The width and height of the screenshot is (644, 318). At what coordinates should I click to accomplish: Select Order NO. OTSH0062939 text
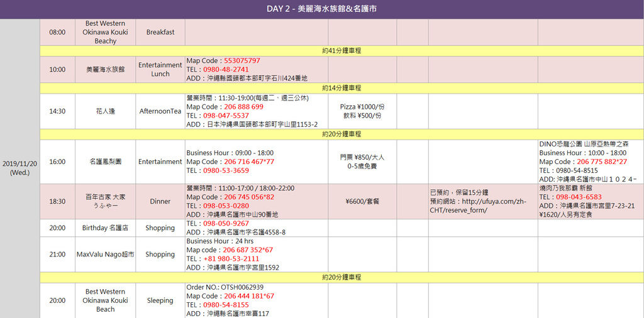[225, 287]
